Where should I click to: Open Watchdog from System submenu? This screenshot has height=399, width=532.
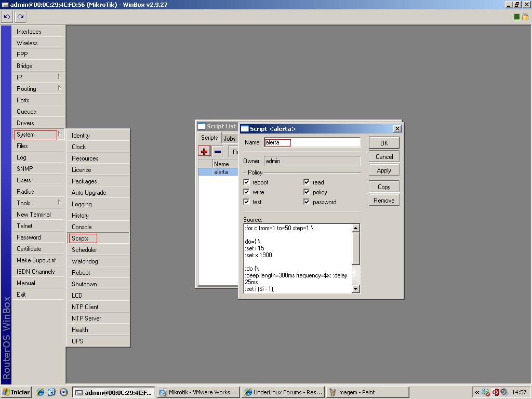[98, 261]
